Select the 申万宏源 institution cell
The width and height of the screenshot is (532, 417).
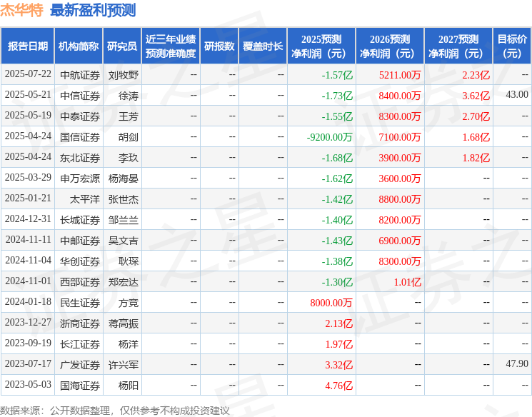tap(80, 179)
